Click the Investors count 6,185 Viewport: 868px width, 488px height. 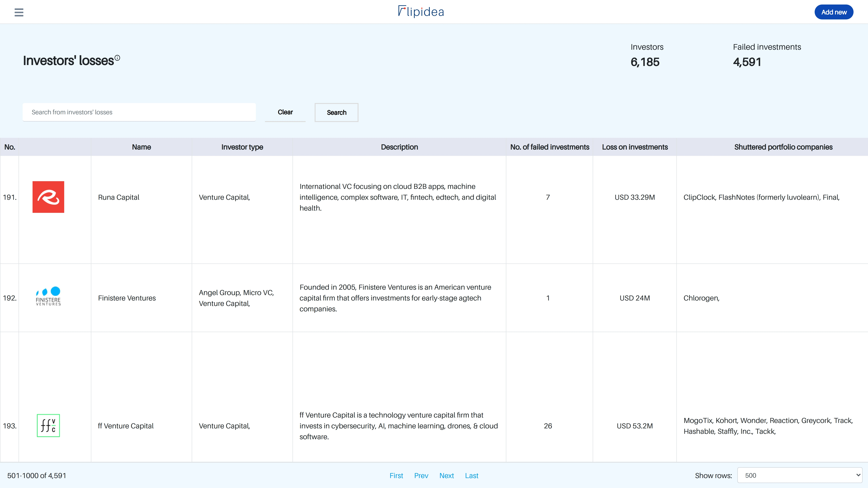pyautogui.click(x=645, y=62)
